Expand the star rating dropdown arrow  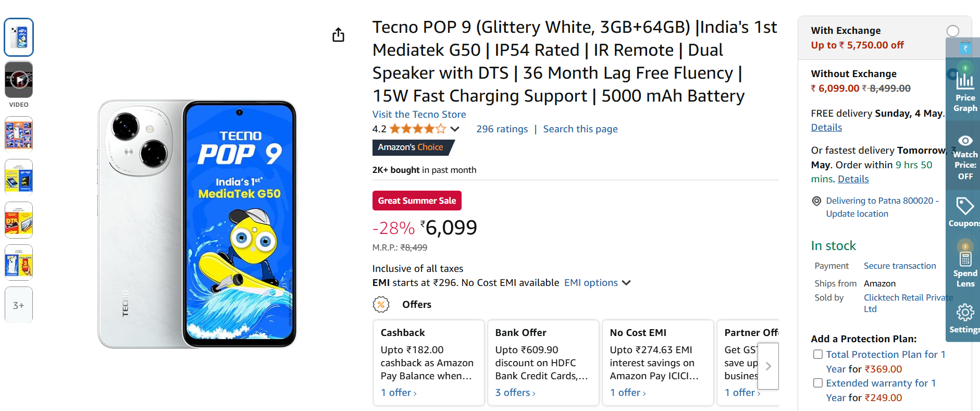(x=455, y=129)
